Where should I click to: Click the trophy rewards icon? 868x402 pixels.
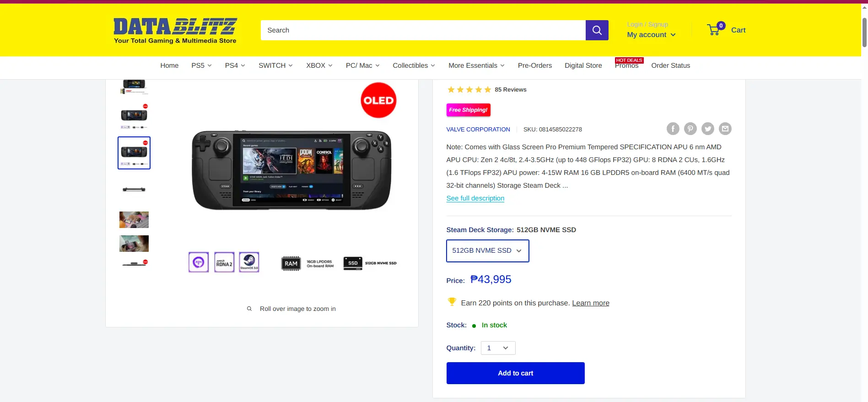click(x=452, y=302)
